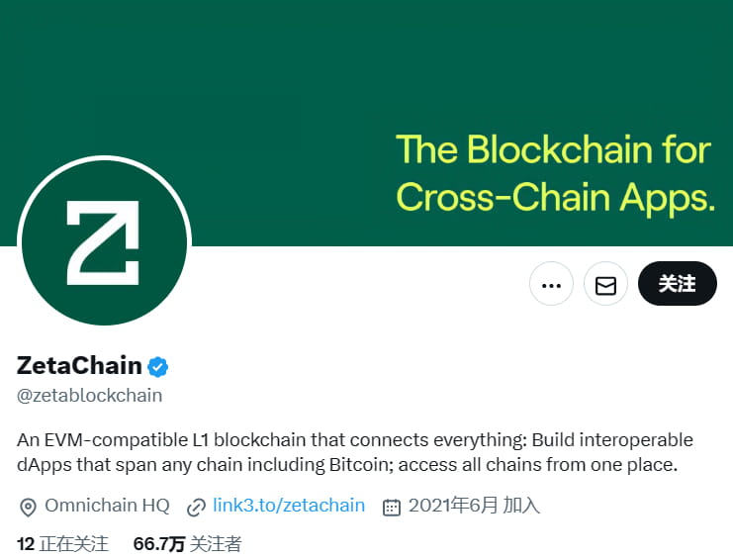Click the 关注 follow button
Image resolution: width=733 pixels, height=560 pixels.
tap(678, 285)
